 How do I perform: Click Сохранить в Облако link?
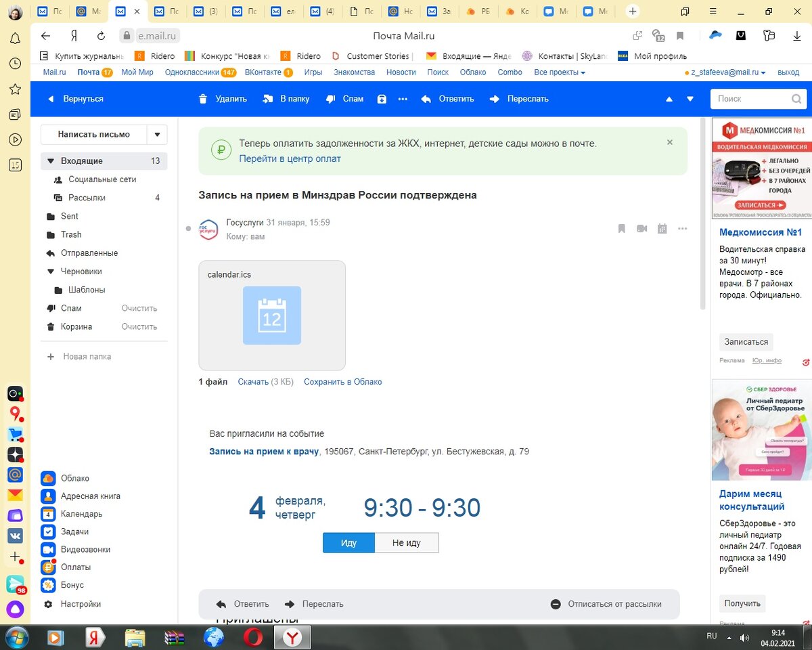pyautogui.click(x=342, y=382)
